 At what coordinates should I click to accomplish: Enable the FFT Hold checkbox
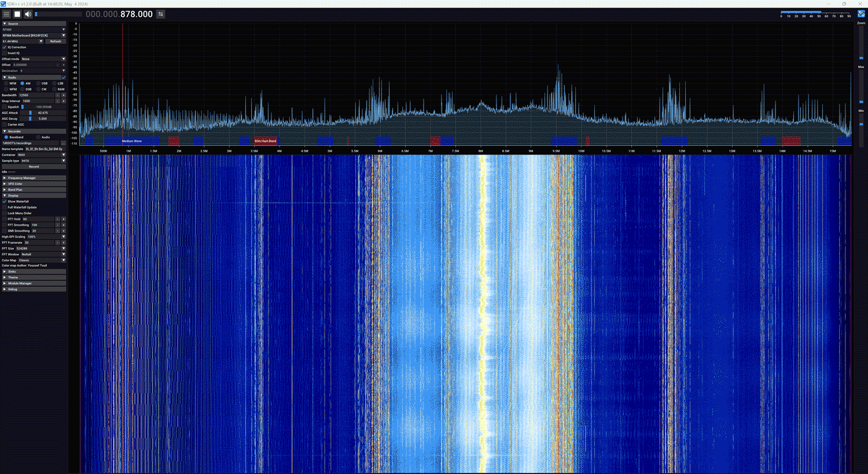pyautogui.click(x=5, y=219)
